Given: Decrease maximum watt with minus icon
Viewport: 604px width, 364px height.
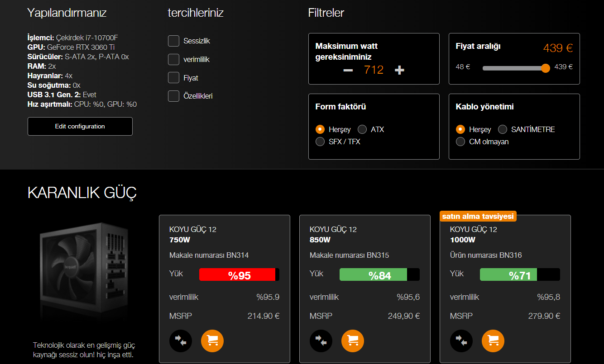Looking at the screenshot, I should pyautogui.click(x=348, y=70).
